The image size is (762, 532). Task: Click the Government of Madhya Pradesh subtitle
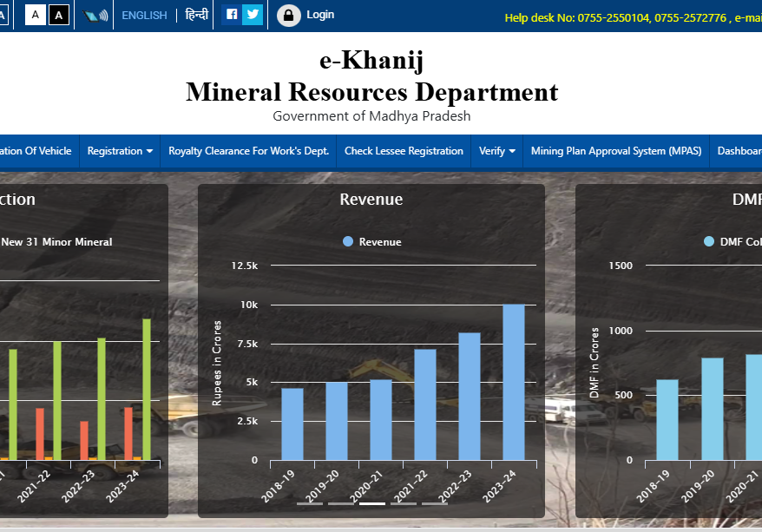[371, 116]
